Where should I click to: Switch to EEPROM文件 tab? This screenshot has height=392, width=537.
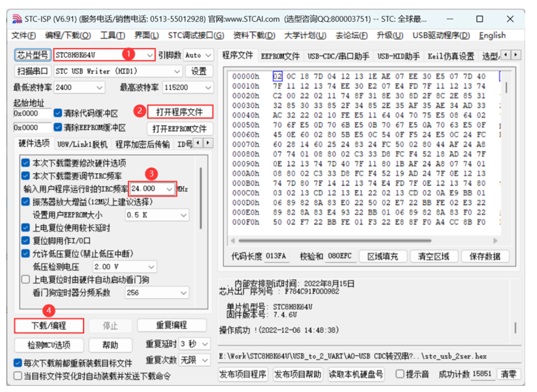280,56
